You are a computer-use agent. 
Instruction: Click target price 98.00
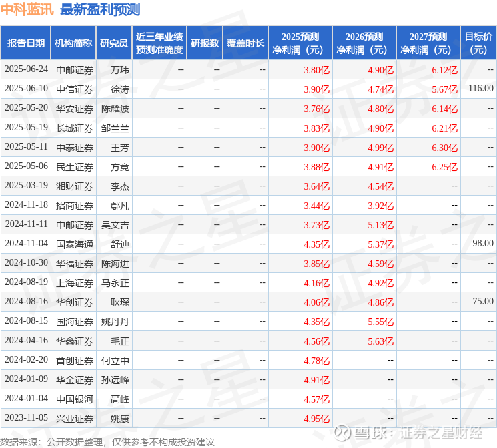(483, 243)
